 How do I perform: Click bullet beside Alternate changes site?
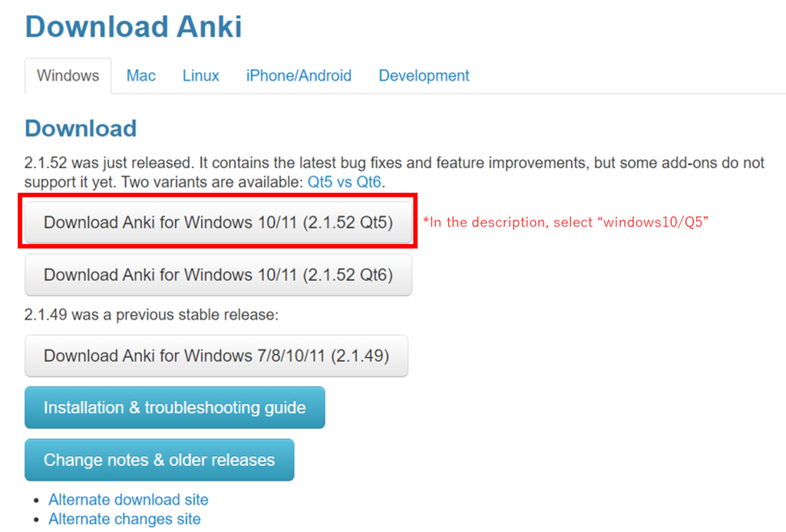point(36,520)
